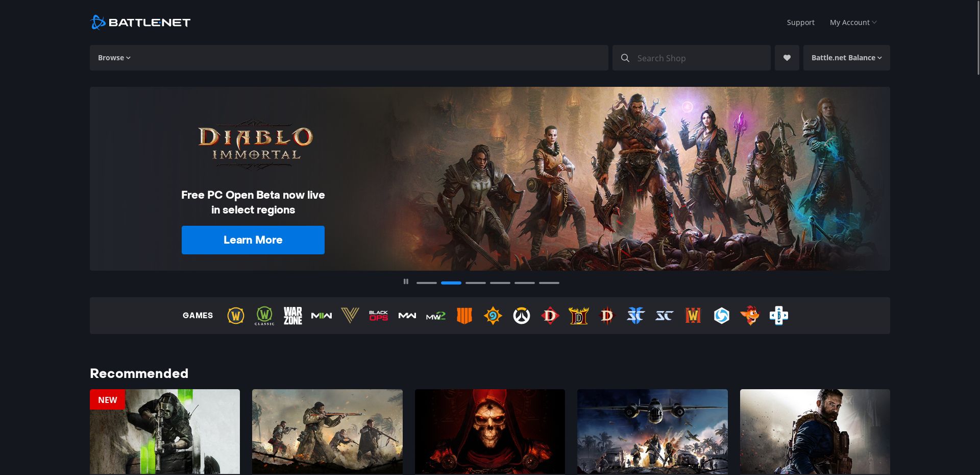This screenshot has width=980, height=475.
Task: Select the StarCraft Remastered icon
Action: click(665, 316)
